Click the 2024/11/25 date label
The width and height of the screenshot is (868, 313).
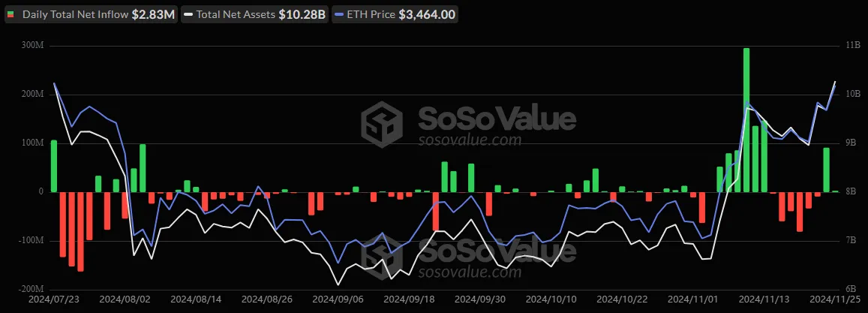click(x=833, y=299)
